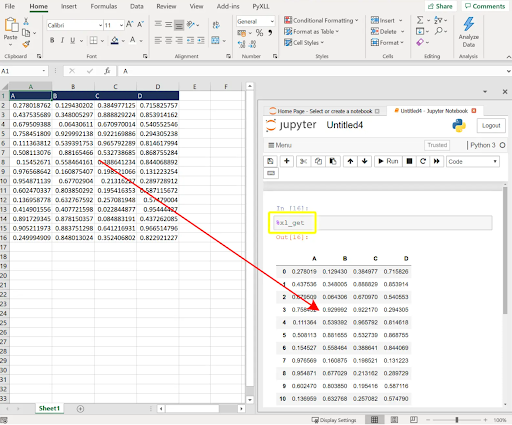Open the Jupyter Menu button
This screenshot has width=512, height=425.
(x=280, y=145)
